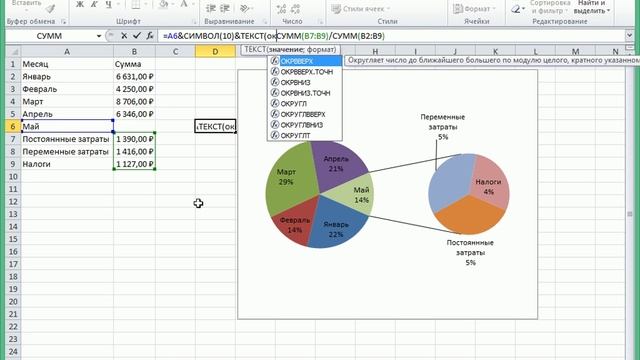This screenshot has width=640, height=360.
Task: Click the font color A icon
Action: (x=184, y=5)
